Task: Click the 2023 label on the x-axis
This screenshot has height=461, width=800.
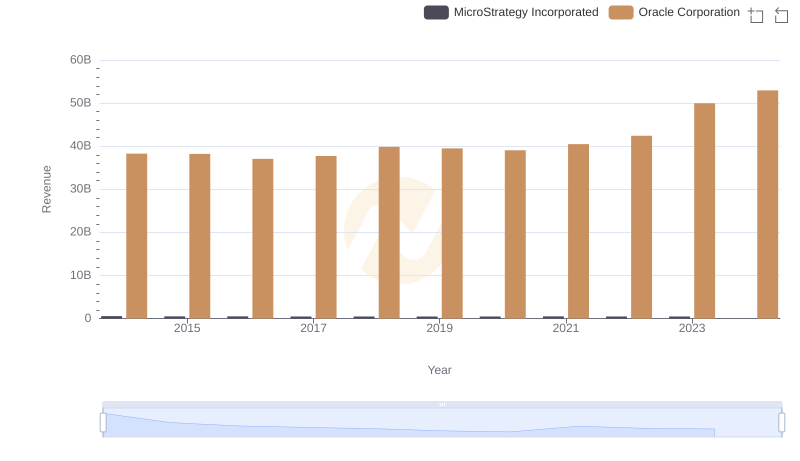Action: tap(692, 329)
